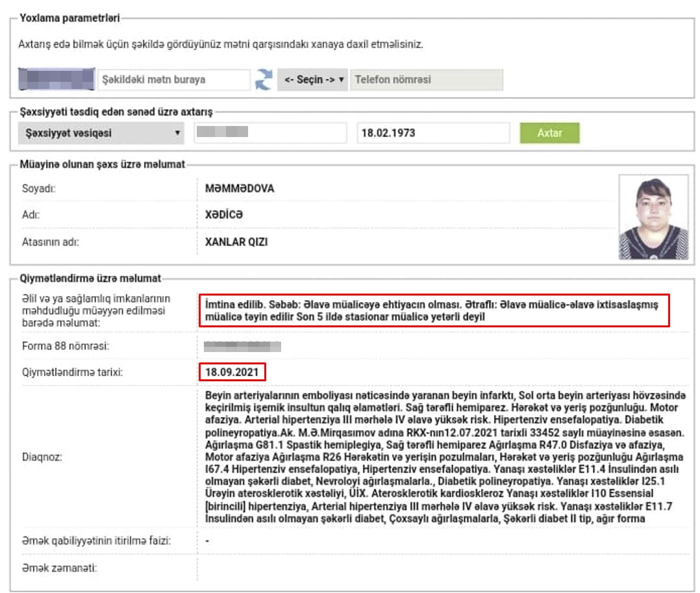Click the 'Yoxlama parametrləri' section heading
This screenshot has height=593, width=700.
pos(69,18)
